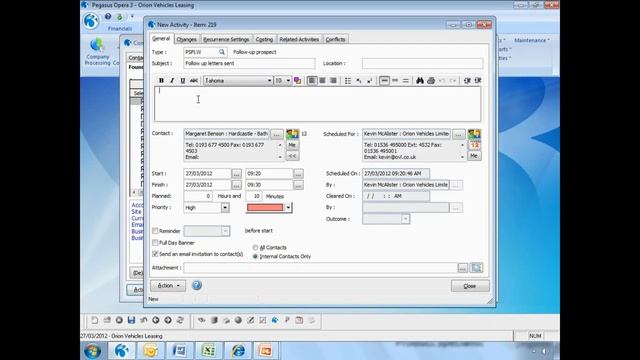Toggle underline formatting in the notes toolbar
The image size is (640, 360).
[182, 80]
